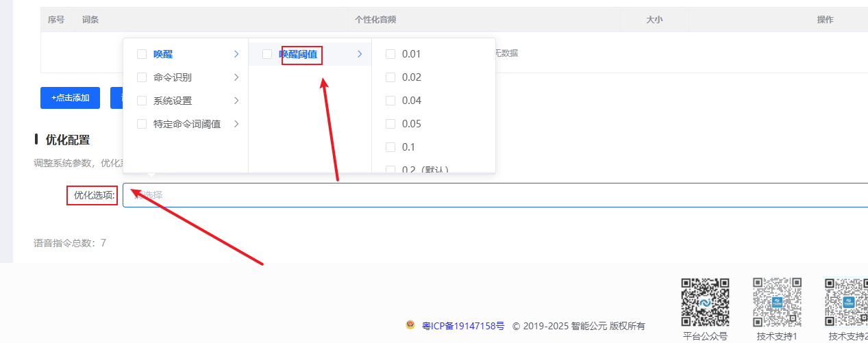Expand the 特定命令词阈值 submenu arrow

[236, 124]
